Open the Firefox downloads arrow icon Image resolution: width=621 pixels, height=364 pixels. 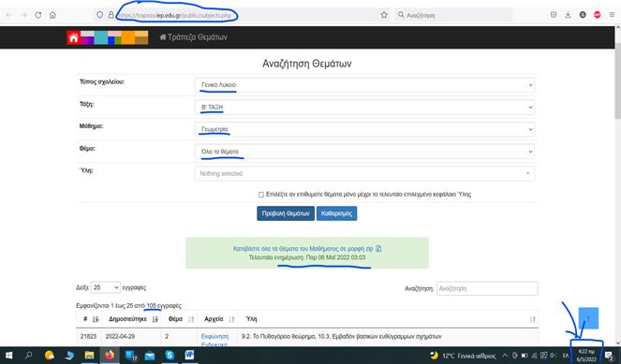(x=568, y=15)
